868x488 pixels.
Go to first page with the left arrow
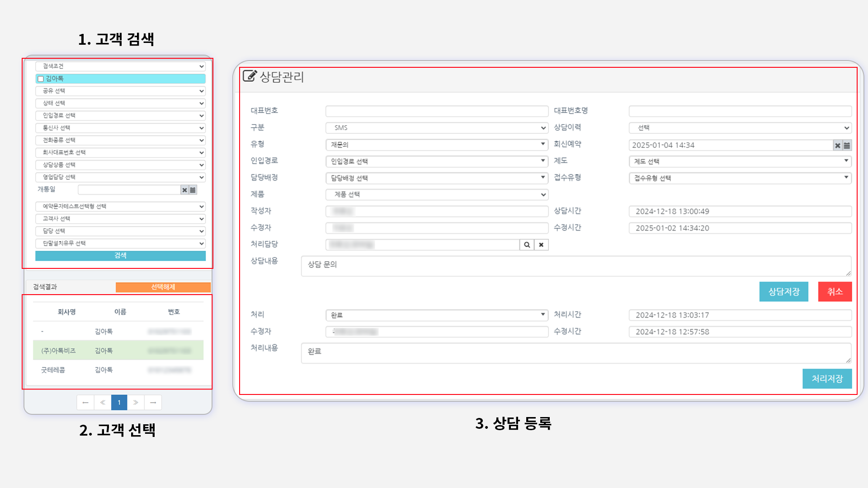click(x=85, y=403)
